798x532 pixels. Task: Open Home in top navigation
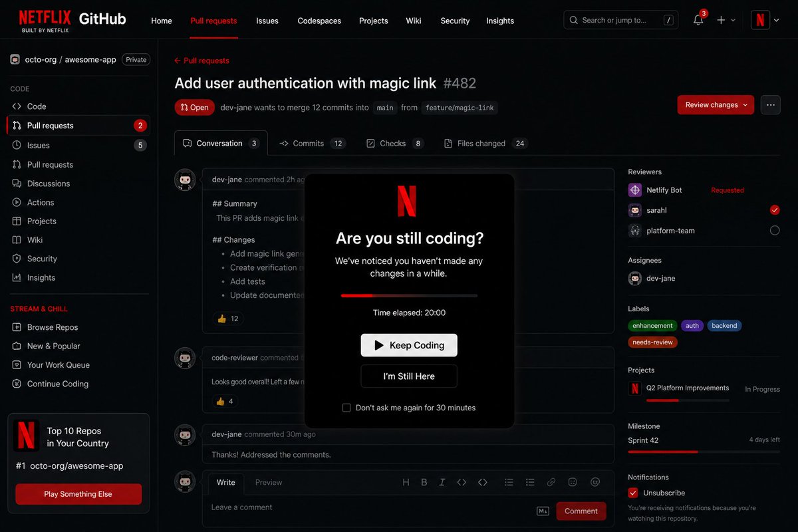162,21
